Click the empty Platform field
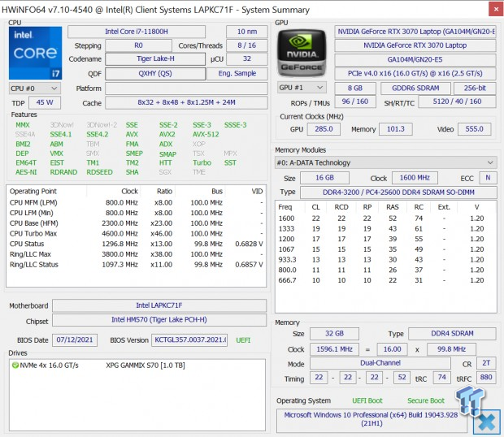 pos(186,89)
